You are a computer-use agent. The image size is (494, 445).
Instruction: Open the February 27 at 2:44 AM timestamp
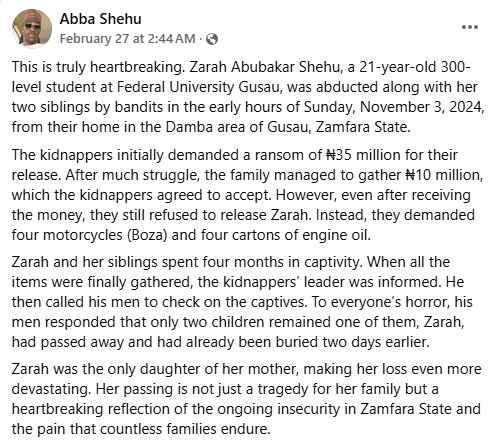(128, 39)
